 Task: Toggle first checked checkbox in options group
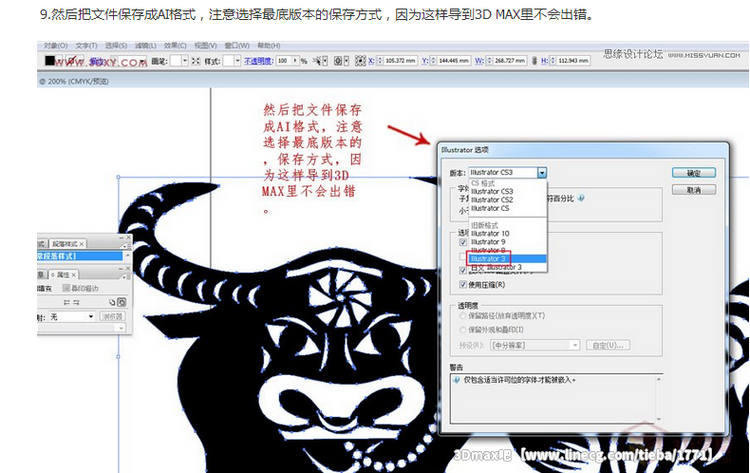(463, 242)
